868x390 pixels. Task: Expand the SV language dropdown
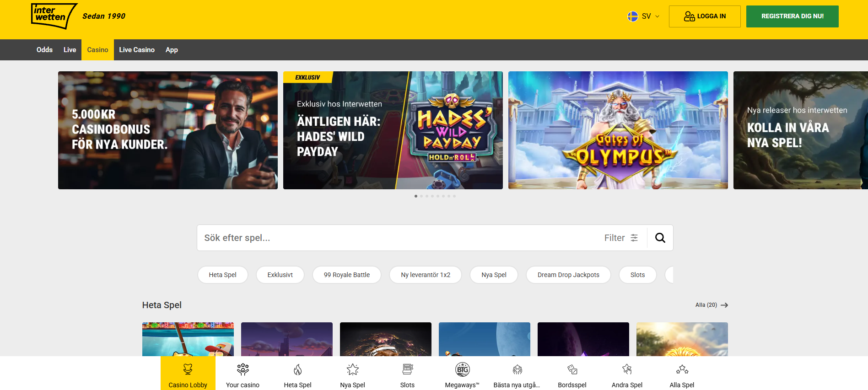643,16
